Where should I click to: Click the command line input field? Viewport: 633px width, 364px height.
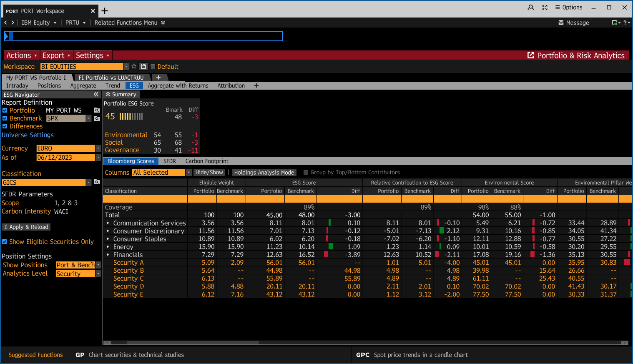click(x=143, y=36)
